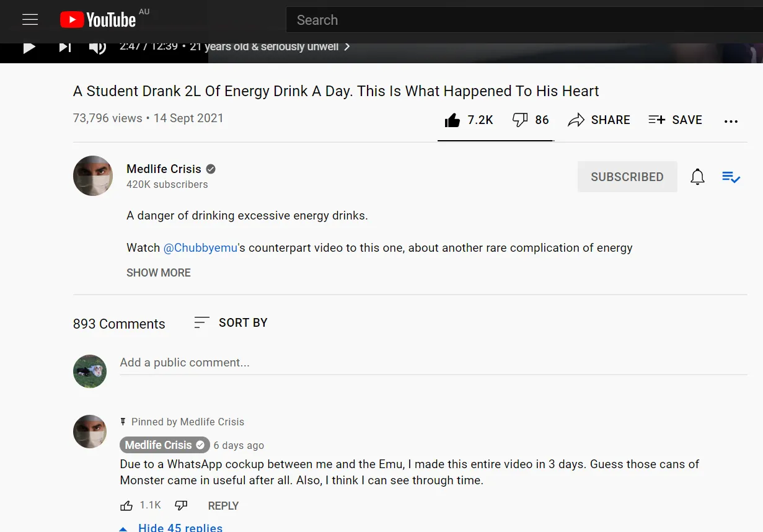Open notification bell settings
This screenshot has width=763, height=532.
(x=697, y=177)
